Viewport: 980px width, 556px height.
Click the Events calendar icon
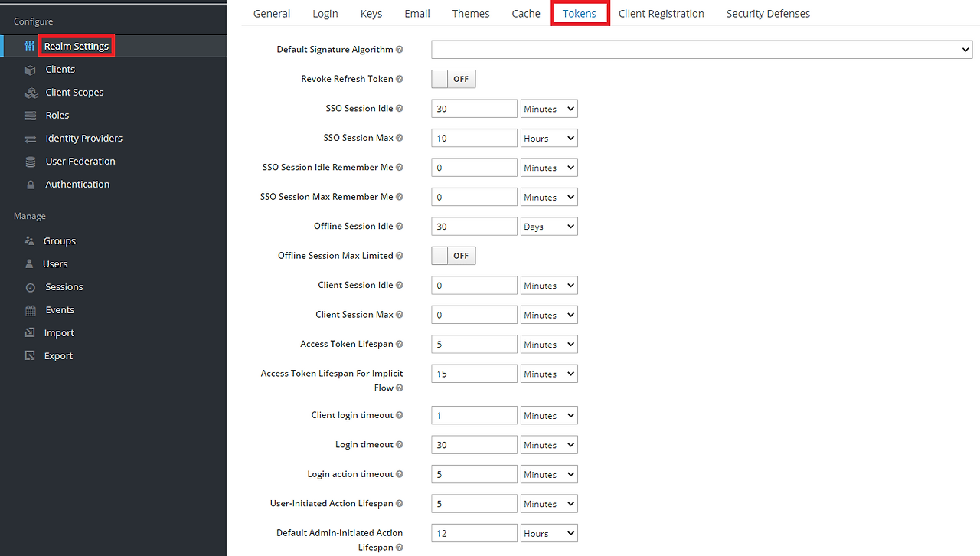coord(31,310)
